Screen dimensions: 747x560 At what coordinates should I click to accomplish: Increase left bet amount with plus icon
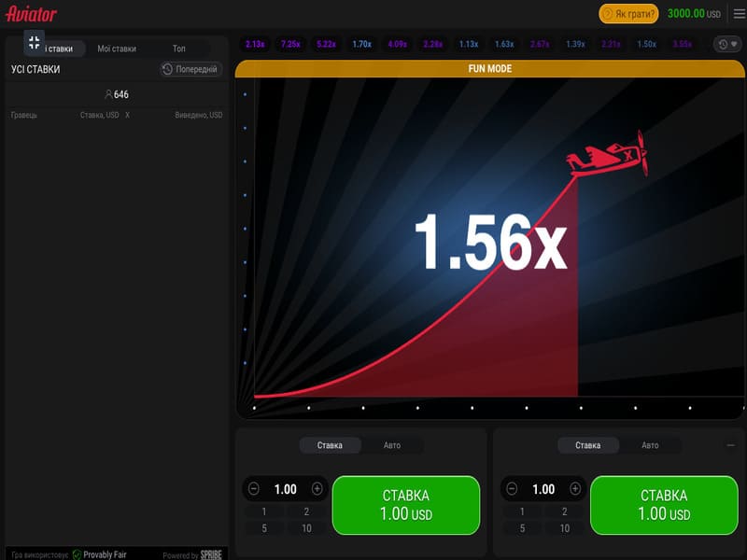317,489
